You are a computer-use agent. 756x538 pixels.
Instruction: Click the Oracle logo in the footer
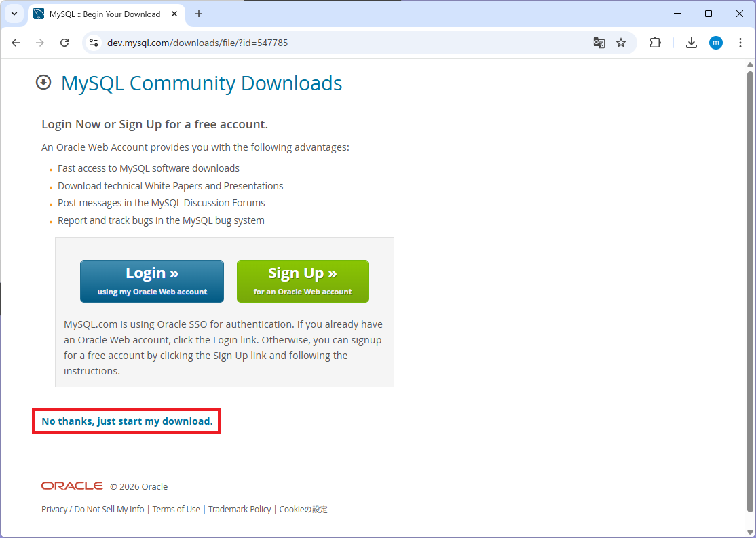click(72, 485)
